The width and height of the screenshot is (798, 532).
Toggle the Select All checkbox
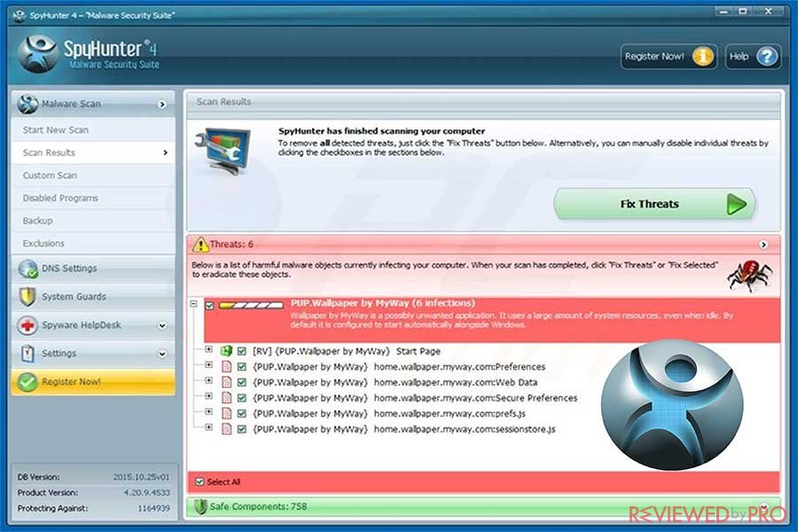[200, 481]
